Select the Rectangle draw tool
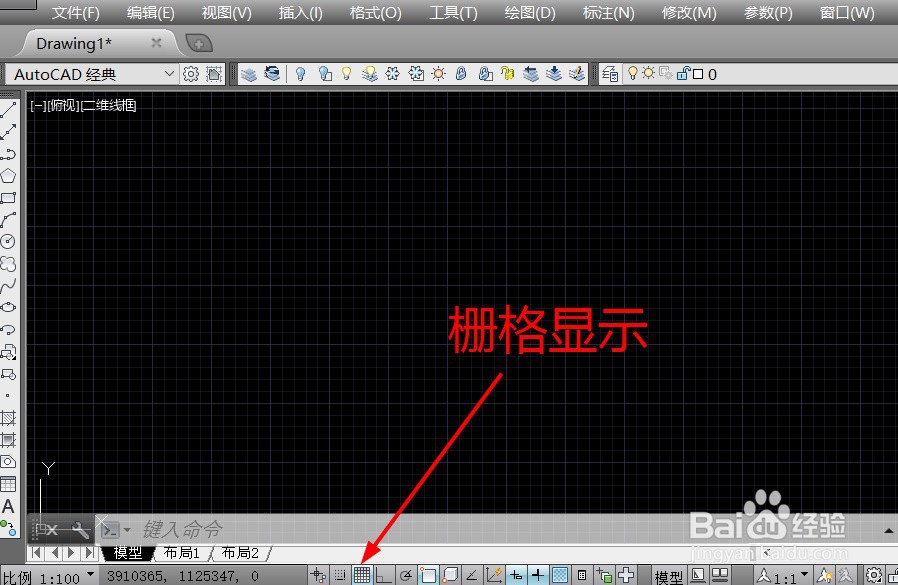Image resolution: width=898 pixels, height=585 pixels. (9, 198)
